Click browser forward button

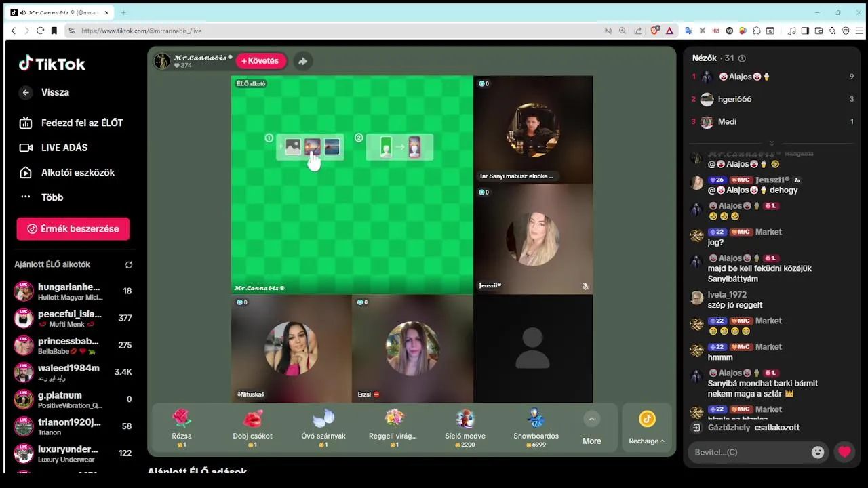coord(27,30)
